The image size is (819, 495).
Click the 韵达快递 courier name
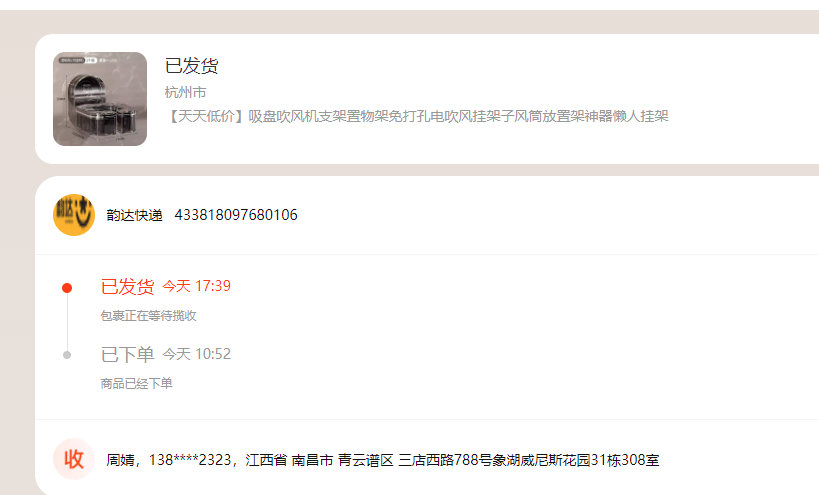click(x=134, y=215)
